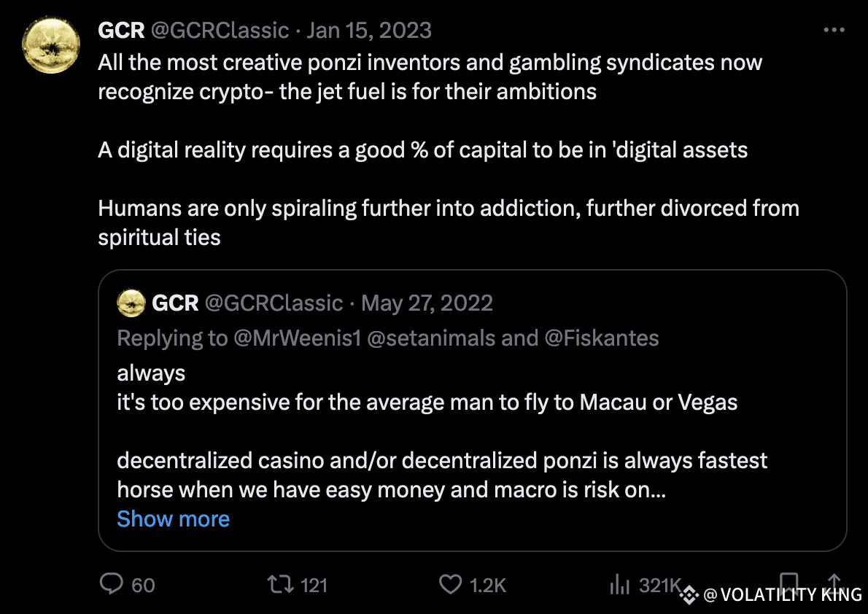
Task: Open tweet analytics via the views icon
Action: (x=621, y=585)
